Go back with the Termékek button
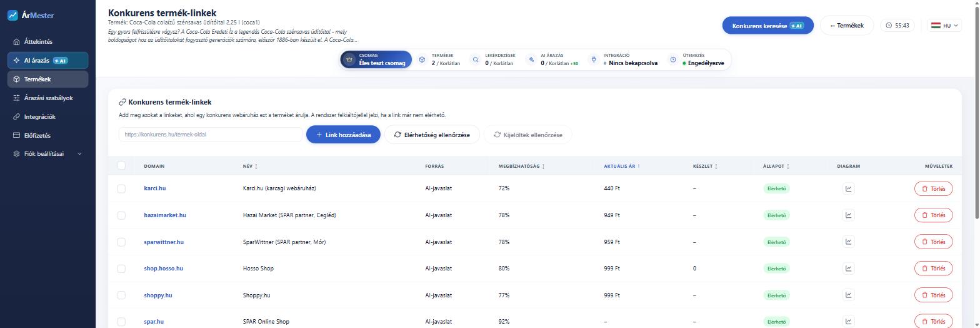 (846, 26)
